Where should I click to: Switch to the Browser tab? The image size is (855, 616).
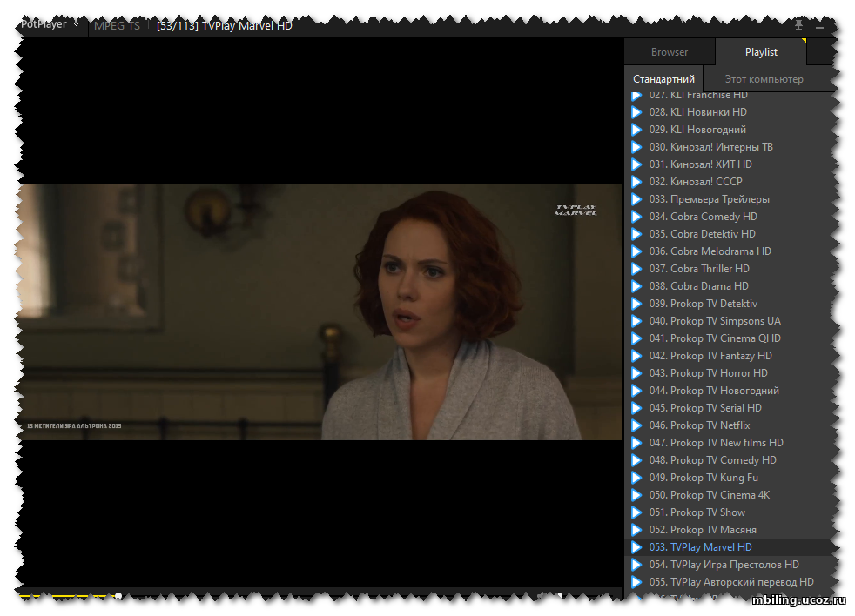tap(669, 52)
